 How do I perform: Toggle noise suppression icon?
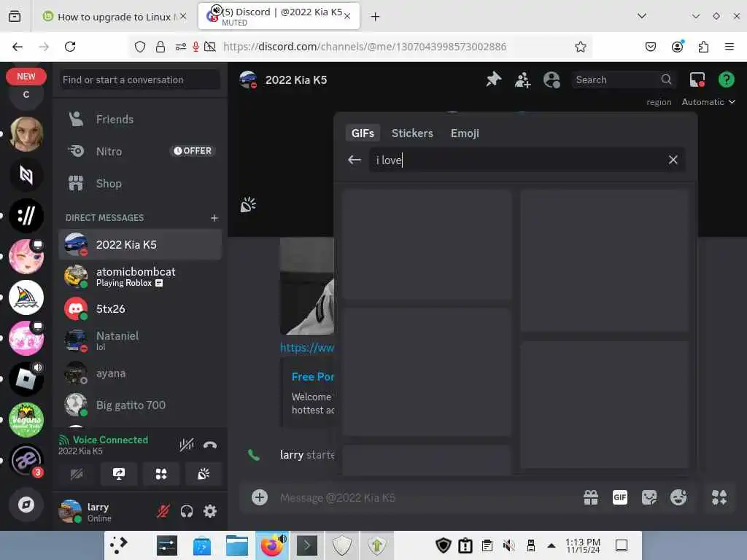tap(186, 445)
